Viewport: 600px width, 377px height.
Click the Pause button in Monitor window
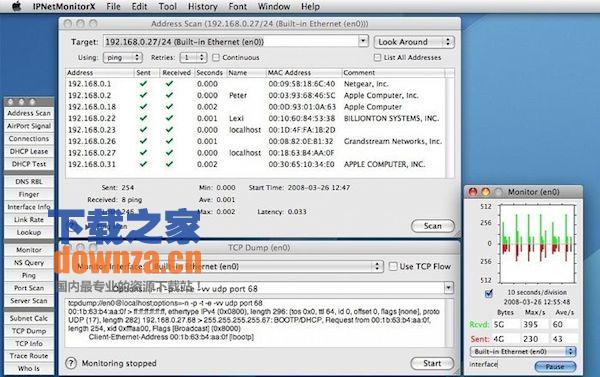pyautogui.click(x=555, y=366)
